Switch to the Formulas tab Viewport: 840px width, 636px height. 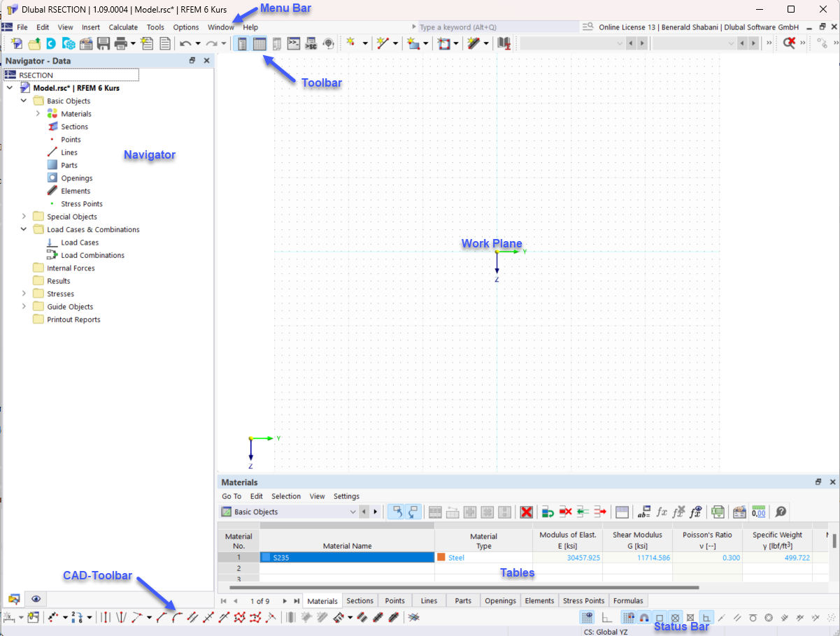click(x=627, y=600)
